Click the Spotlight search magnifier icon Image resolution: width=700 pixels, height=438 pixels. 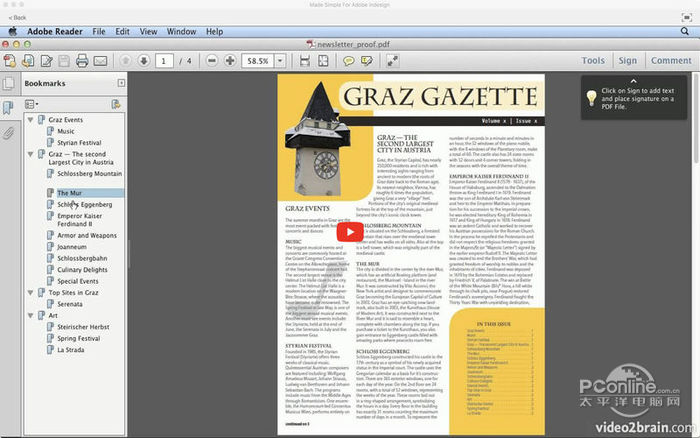(684, 31)
